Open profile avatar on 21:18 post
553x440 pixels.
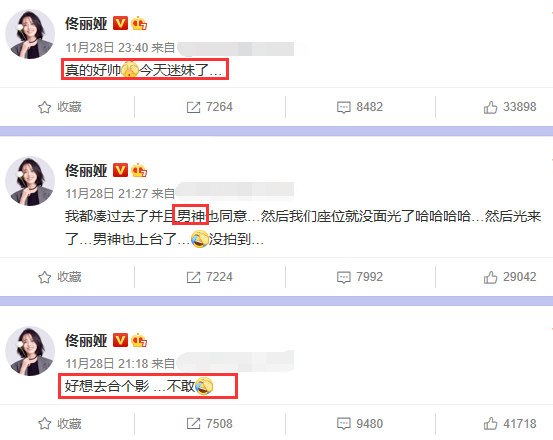tap(30, 351)
